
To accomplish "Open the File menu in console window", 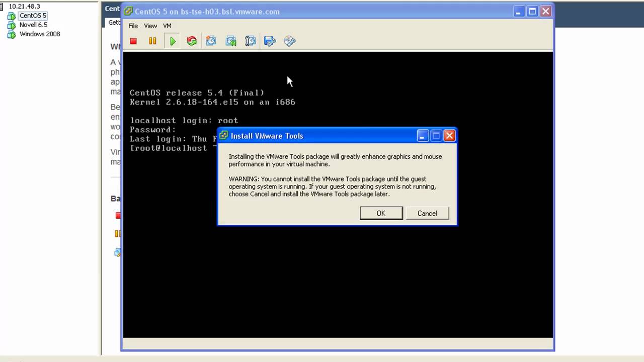I will (133, 26).
